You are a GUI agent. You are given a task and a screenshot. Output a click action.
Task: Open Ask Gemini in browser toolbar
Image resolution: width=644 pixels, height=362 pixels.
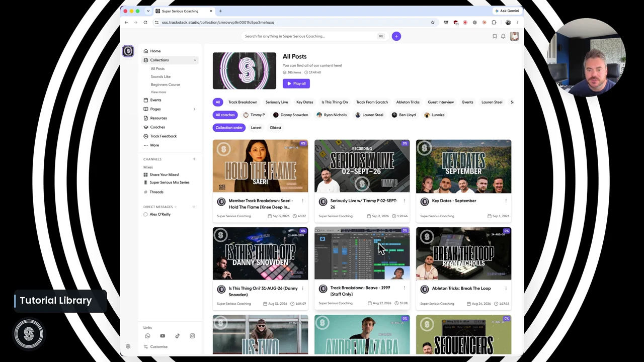[507, 11]
